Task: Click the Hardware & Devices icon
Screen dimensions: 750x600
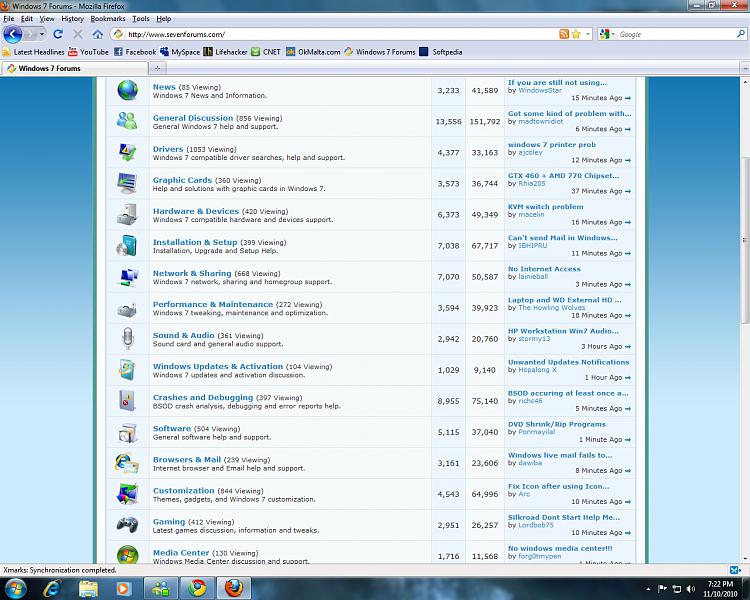Action: [128, 214]
